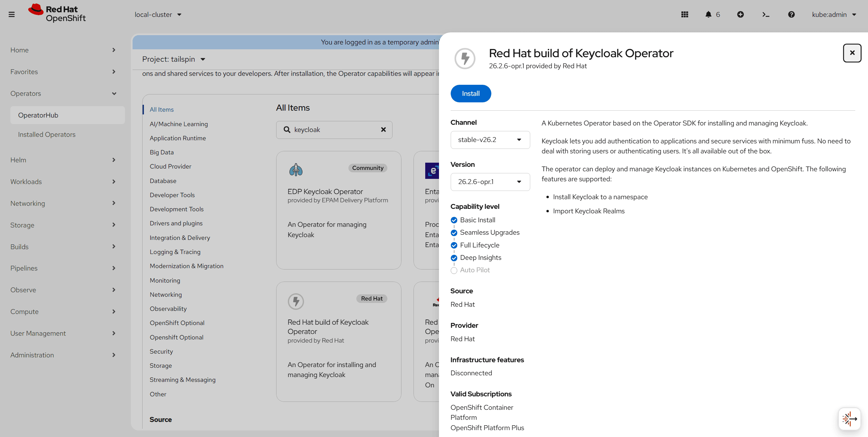Filter by Monitoring category
868x437 pixels.
pos(165,281)
